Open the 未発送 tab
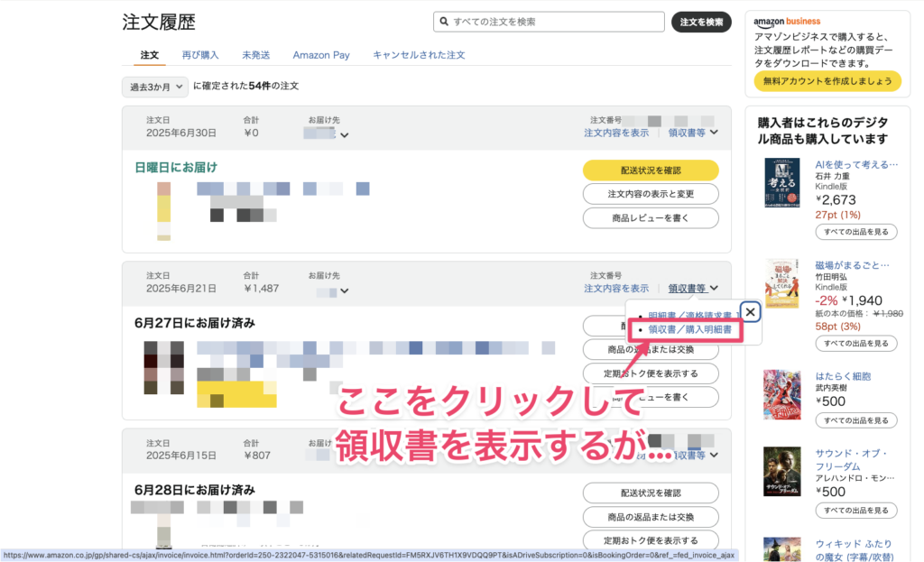This screenshot has height=562, width=924. coord(255,55)
